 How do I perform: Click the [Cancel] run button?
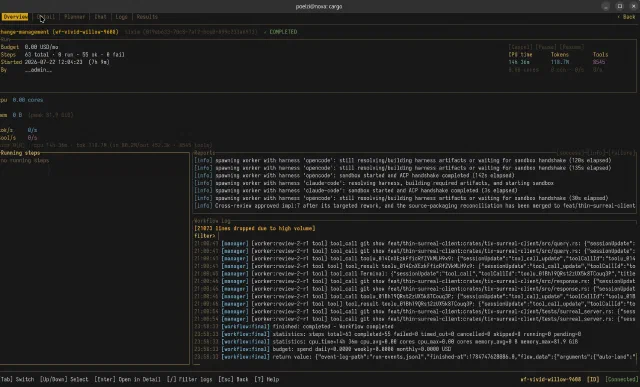click(x=520, y=47)
